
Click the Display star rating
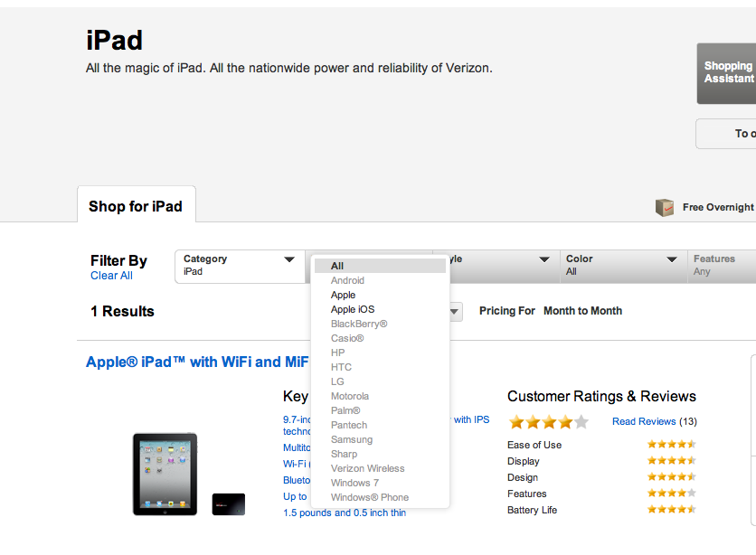point(672,461)
